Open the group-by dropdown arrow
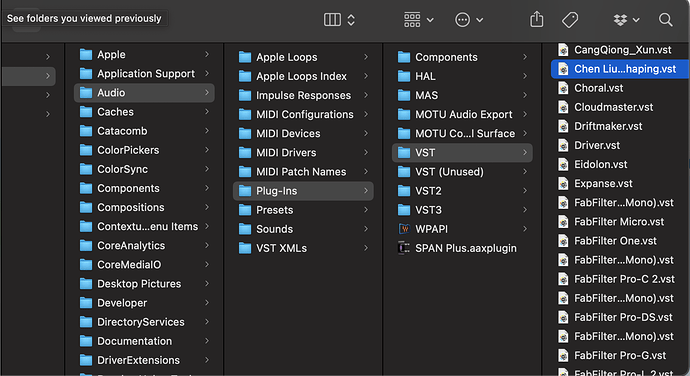This screenshot has height=376, width=690. coord(430,20)
